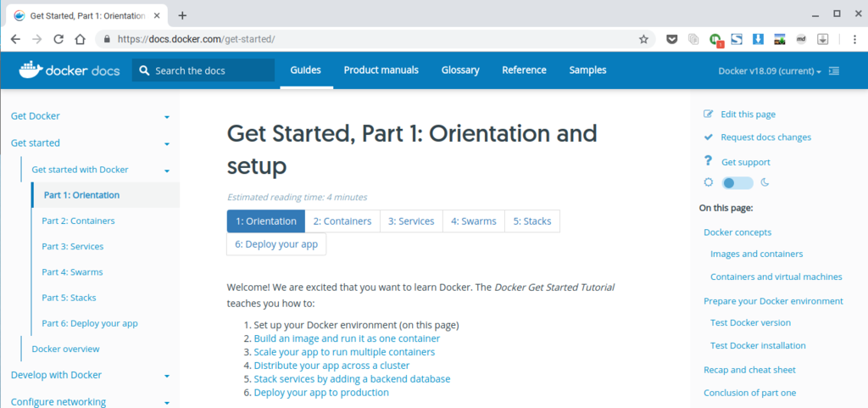Click the moon dark-mode icon
Image resolution: width=868 pixels, height=408 pixels.
point(765,182)
